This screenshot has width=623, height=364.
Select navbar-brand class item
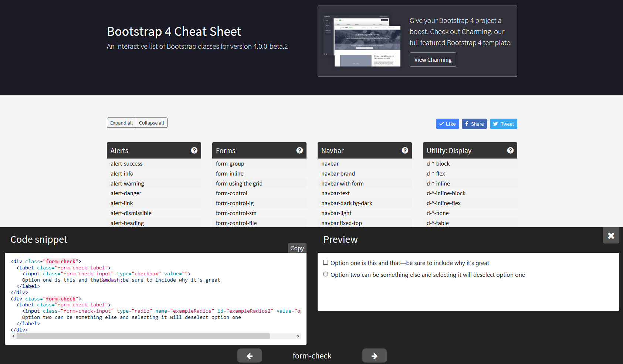[365, 173]
